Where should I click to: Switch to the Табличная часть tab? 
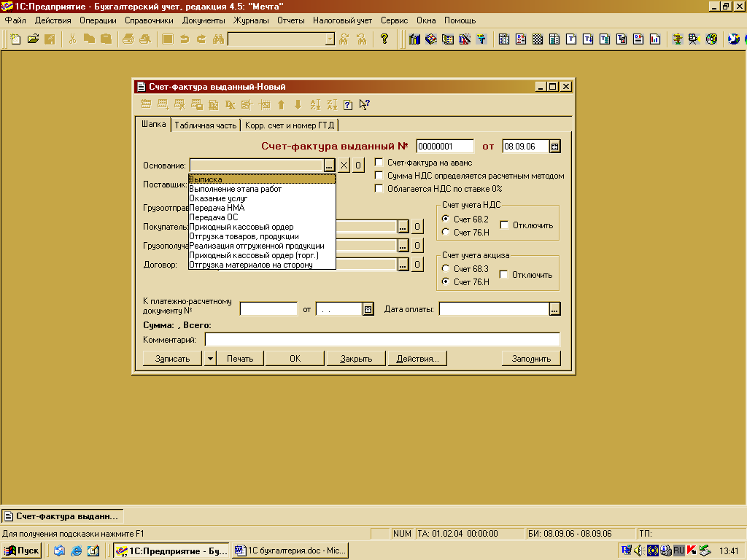point(205,125)
